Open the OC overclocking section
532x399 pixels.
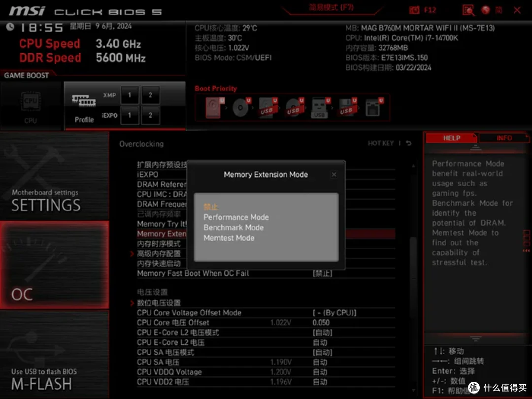(54, 265)
